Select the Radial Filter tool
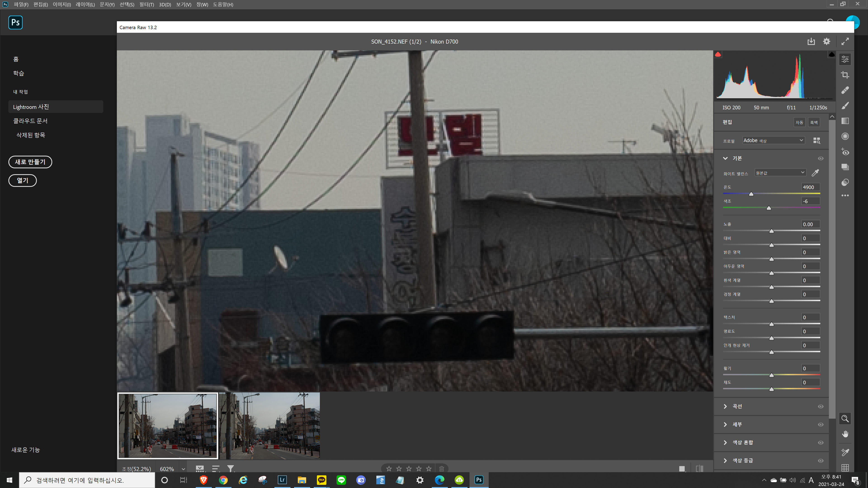868x488 pixels. [845, 136]
